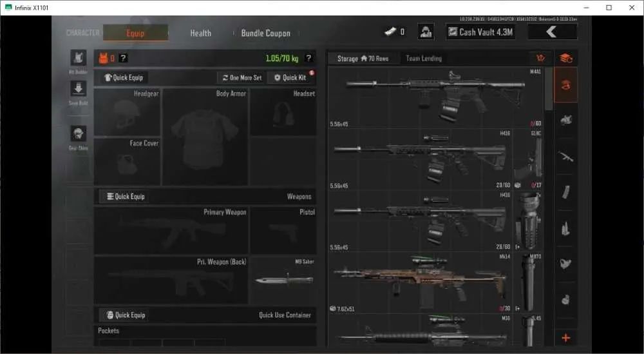Select the empty Pistol slot
Image resolution: width=644 pixels, height=354 pixels.
[x=283, y=230]
